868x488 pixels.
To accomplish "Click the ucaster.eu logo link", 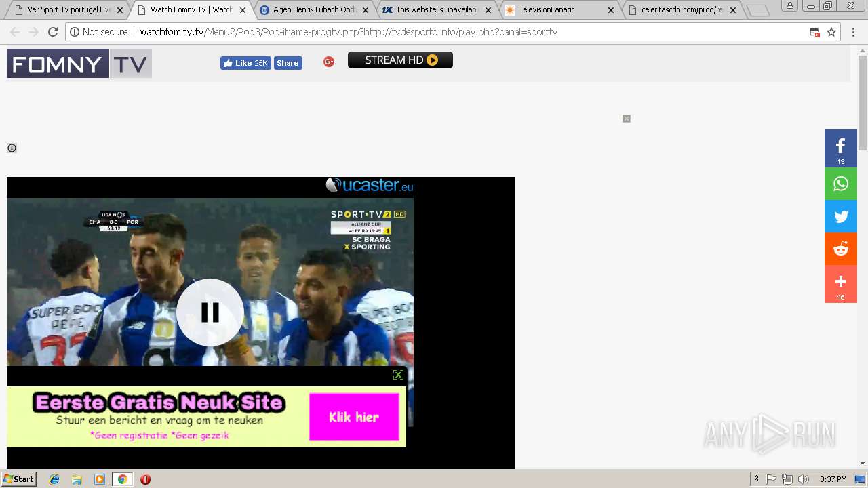I will (369, 186).
